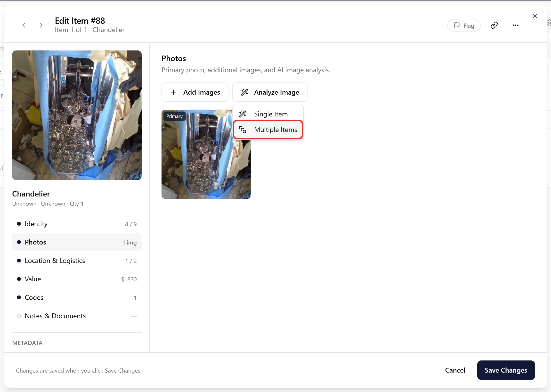Open the Value section
This screenshot has width=551, height=392.
click(77, 279)
